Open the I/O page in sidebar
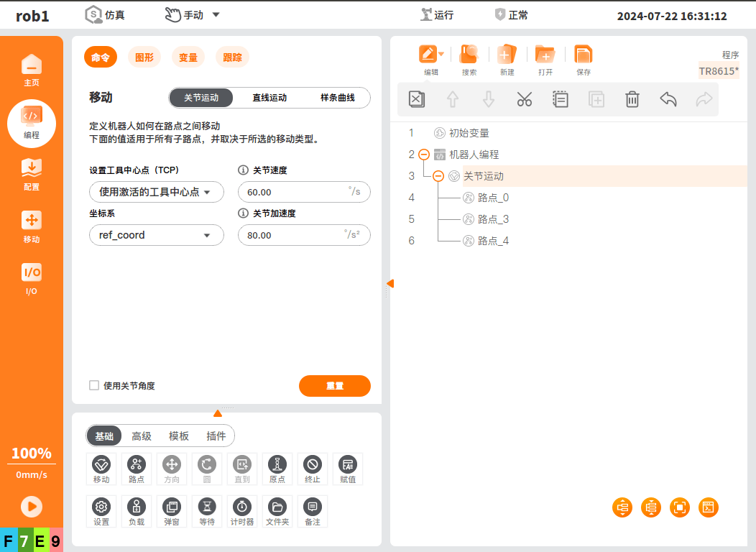 coord(32,278)
